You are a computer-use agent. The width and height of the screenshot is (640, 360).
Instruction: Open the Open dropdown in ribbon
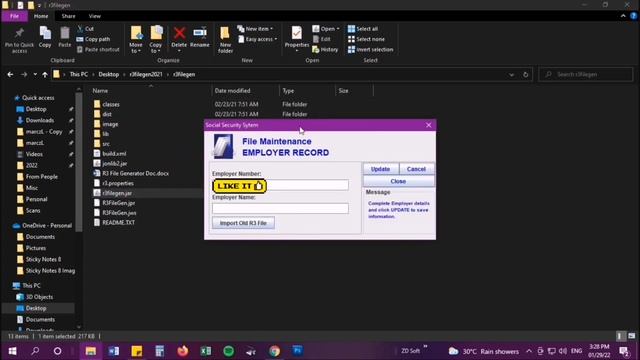click(x=326, y=29)
